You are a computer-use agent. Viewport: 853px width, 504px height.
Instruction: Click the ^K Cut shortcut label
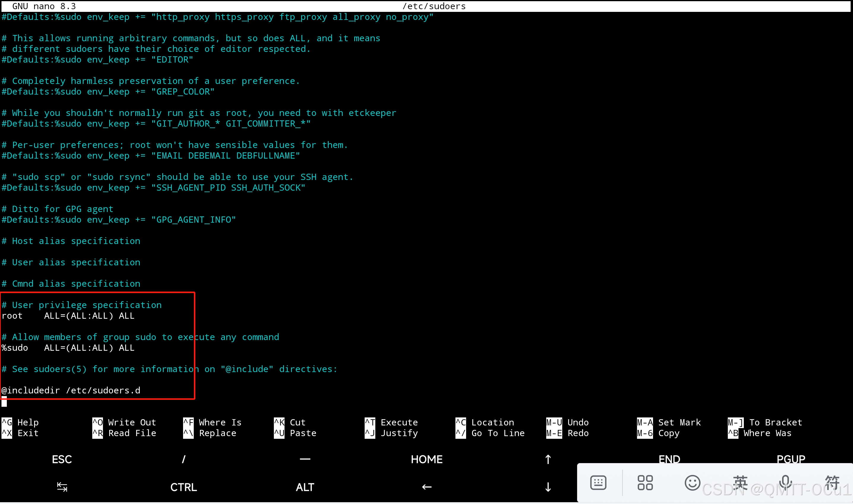click(x=290, y=422)
